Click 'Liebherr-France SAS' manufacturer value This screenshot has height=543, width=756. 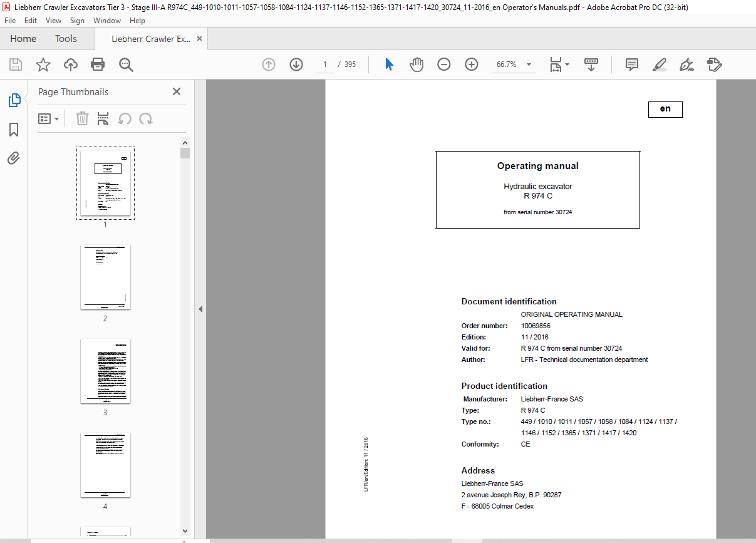[x=552, y=399]
